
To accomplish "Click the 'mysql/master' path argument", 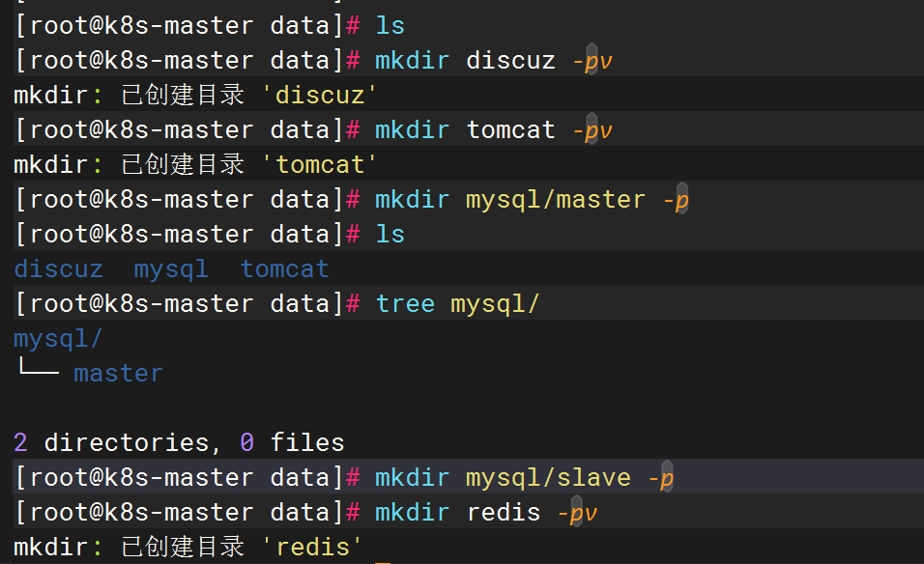I will (556, 200).
